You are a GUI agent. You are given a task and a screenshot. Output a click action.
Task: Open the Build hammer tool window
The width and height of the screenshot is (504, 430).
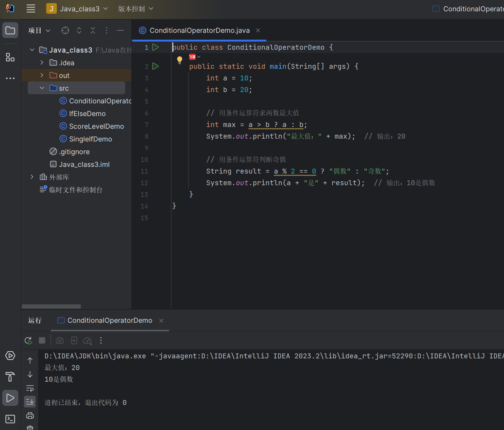tap(10, 377)
